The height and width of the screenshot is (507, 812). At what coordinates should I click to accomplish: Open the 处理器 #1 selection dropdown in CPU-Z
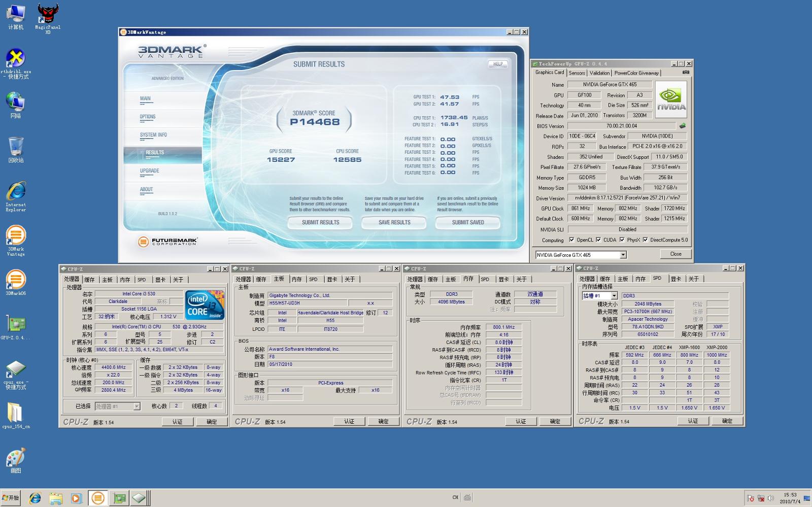click(137, 407)
